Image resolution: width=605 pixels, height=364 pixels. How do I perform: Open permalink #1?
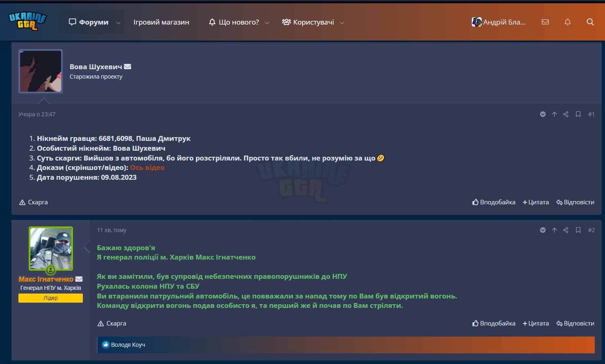pos(591,114)
